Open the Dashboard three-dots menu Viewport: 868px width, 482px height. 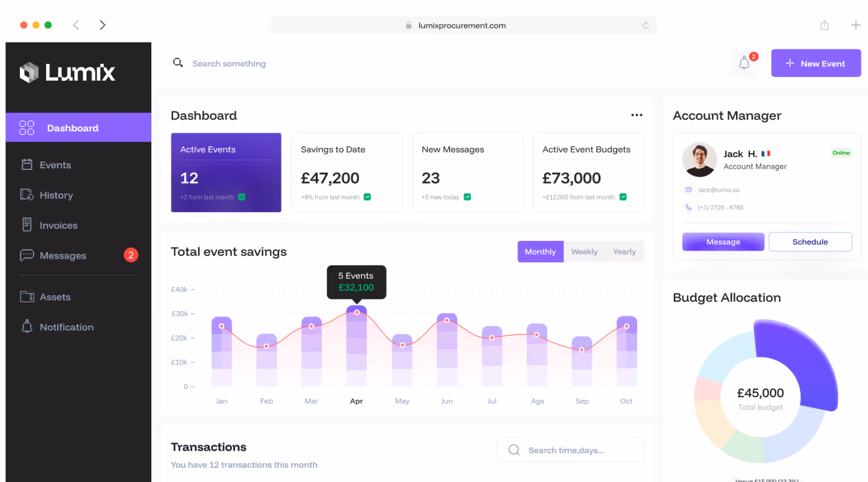click(637, 115)
